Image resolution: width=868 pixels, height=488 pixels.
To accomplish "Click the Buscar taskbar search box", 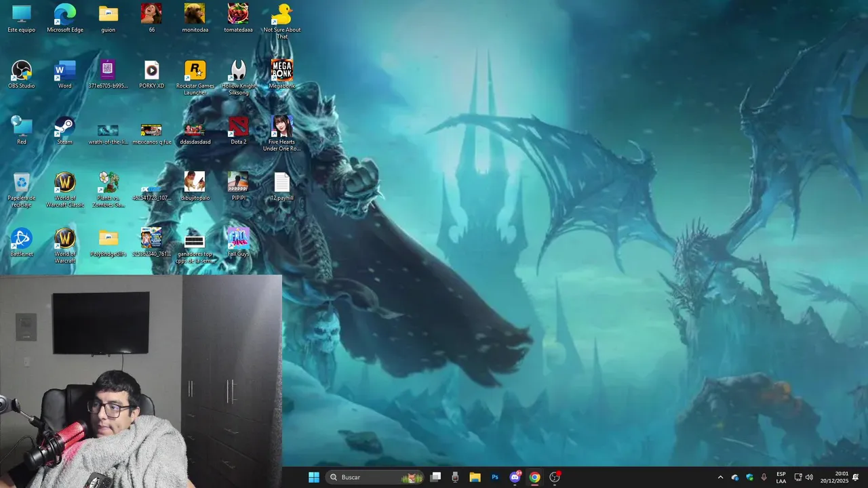I will (375, 477).
